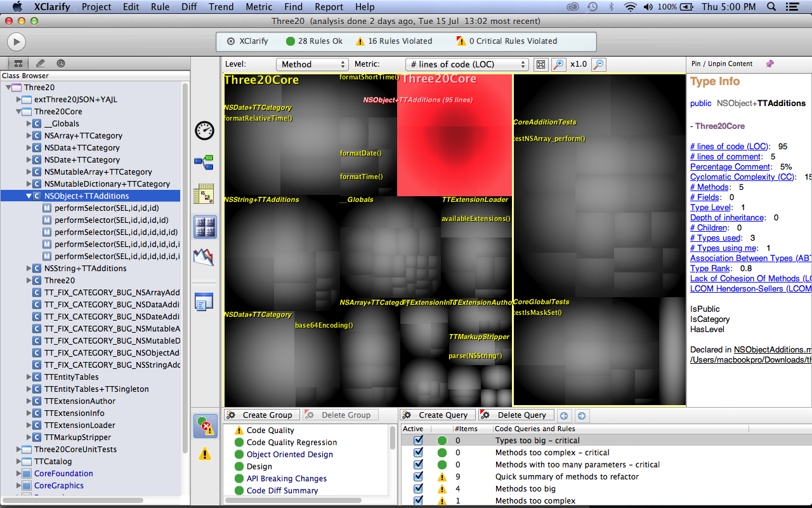Collapse the Three20Core tree node
This screenshot has width=812, height=508.
[x=19, y=112]
